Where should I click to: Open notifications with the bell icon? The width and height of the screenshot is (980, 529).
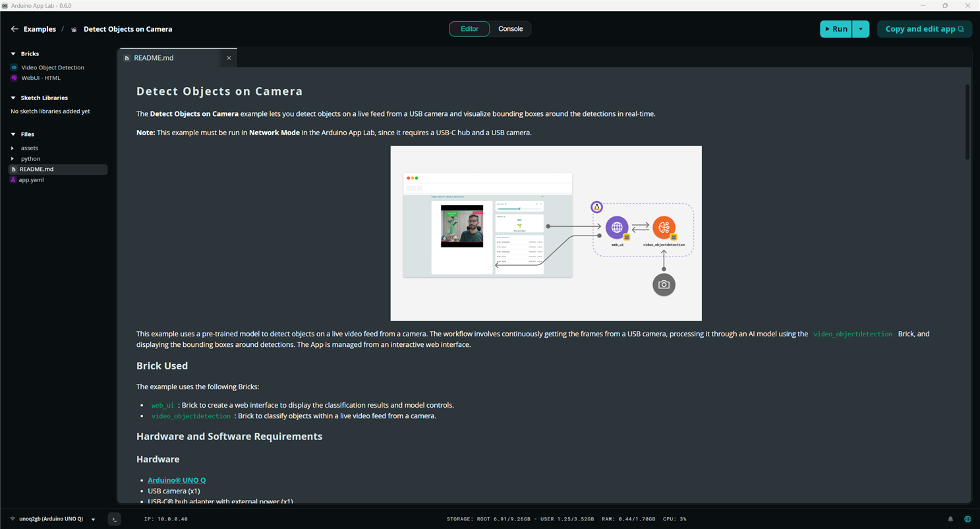950,519
